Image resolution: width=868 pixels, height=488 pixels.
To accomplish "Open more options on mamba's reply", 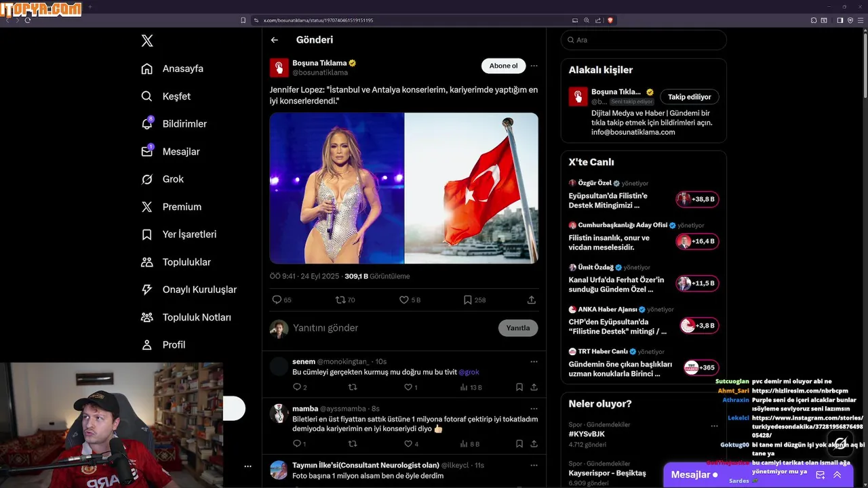I will coord(534,409).
